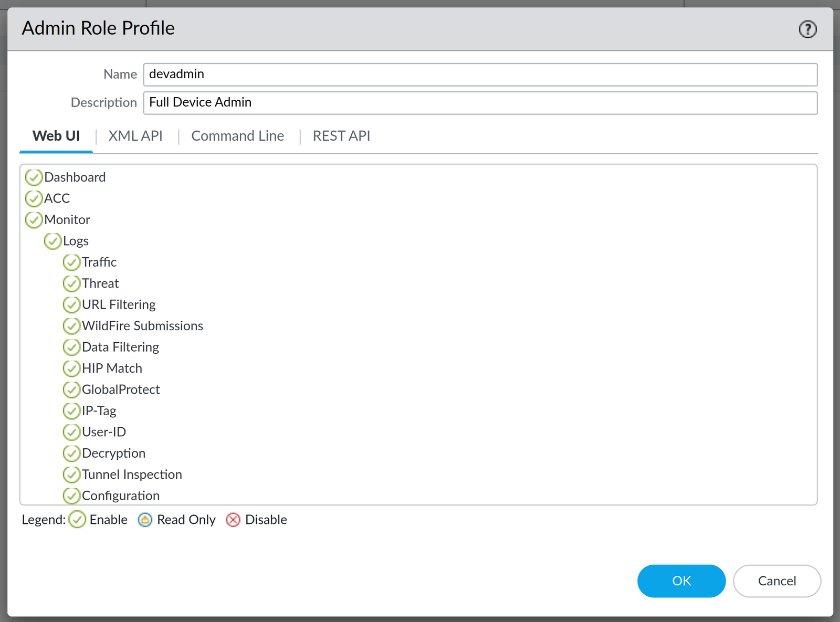Toggle the User-ID entry in the tree
Screen dimensions: 840x622
click(x=72, y=432)
